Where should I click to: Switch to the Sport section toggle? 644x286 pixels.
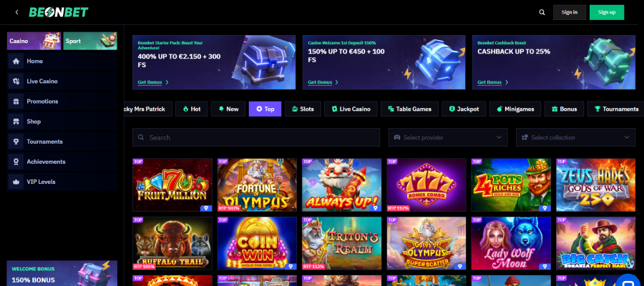coord(90,41)
